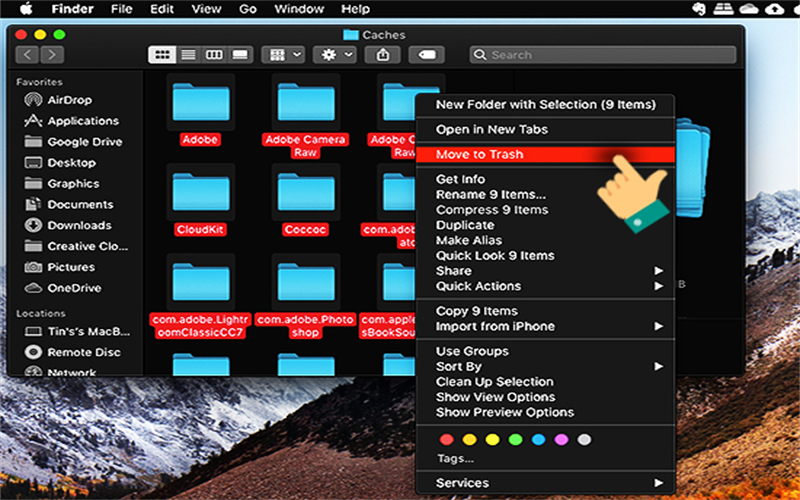Apply the purple tag color
This screenshot has width=800, height=500.
(x=562, y=440)
